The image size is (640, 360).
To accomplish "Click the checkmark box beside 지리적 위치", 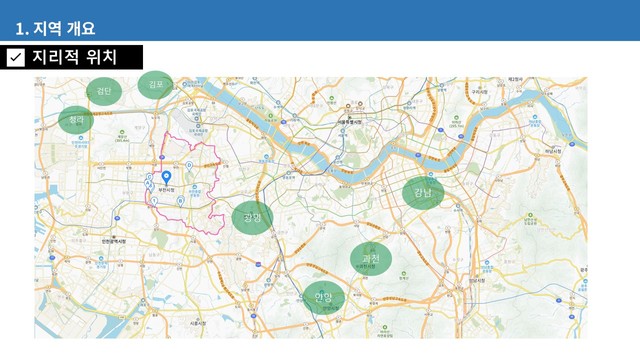I will pos(16,57).
